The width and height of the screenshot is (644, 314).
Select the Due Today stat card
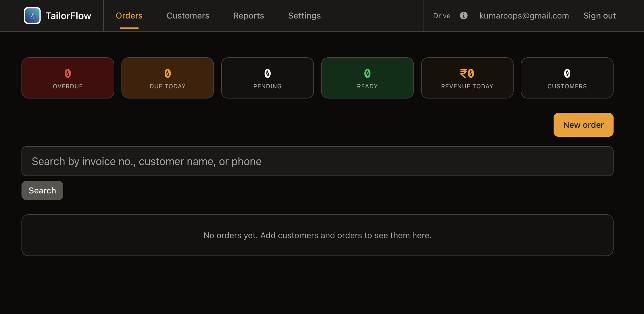pyautogui.click(x=168, y=78)
